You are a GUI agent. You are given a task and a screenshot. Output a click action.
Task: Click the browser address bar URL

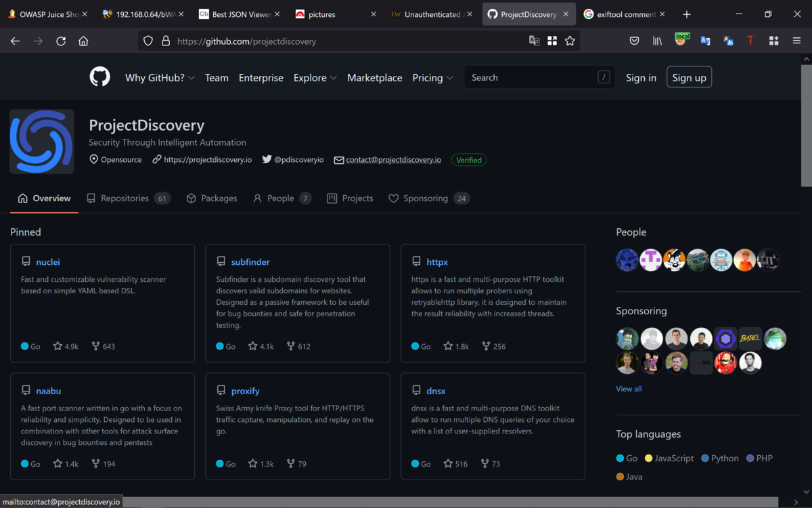(x=246, y=41)
